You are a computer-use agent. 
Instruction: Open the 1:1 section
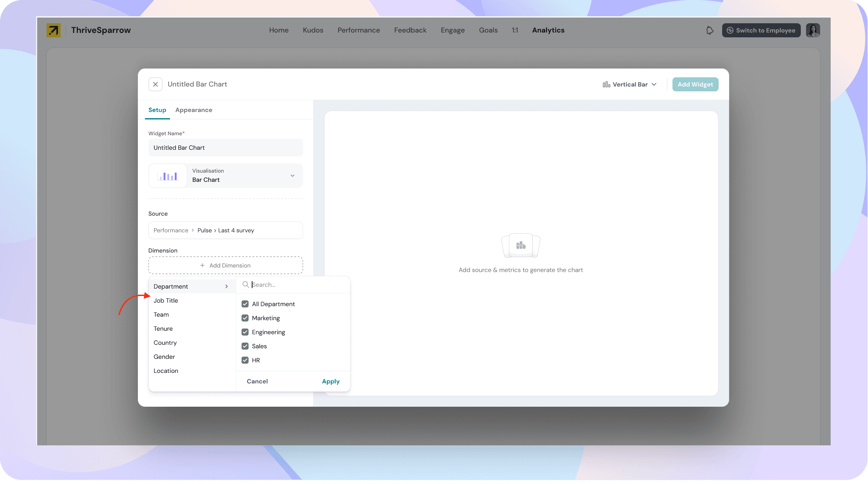click(x=515, y=30)
